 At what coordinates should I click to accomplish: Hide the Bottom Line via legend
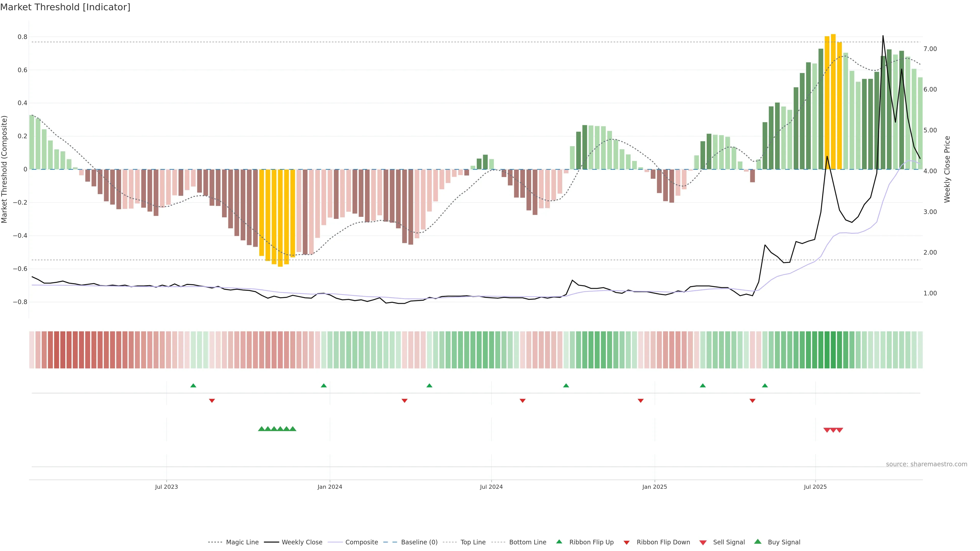point(527,542)
